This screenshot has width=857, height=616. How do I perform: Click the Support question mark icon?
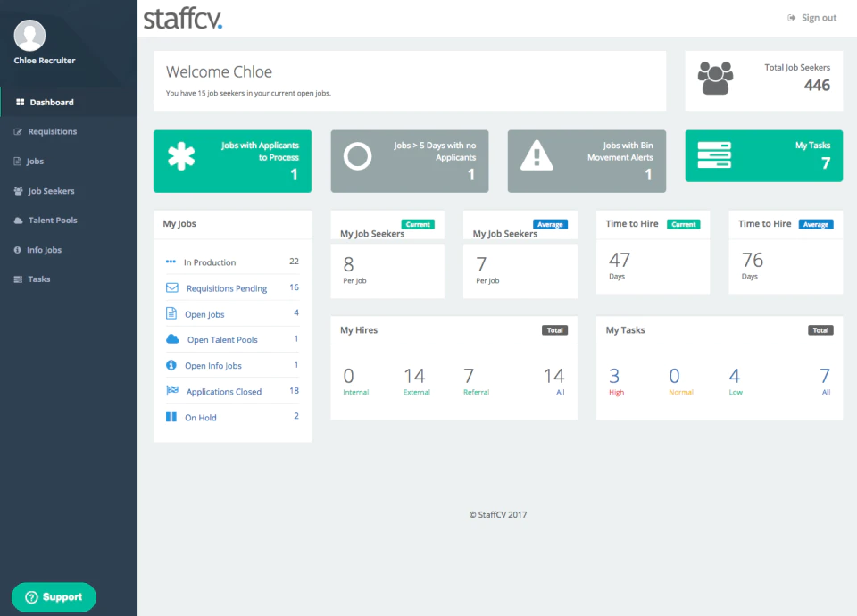(x=32, y=597)
